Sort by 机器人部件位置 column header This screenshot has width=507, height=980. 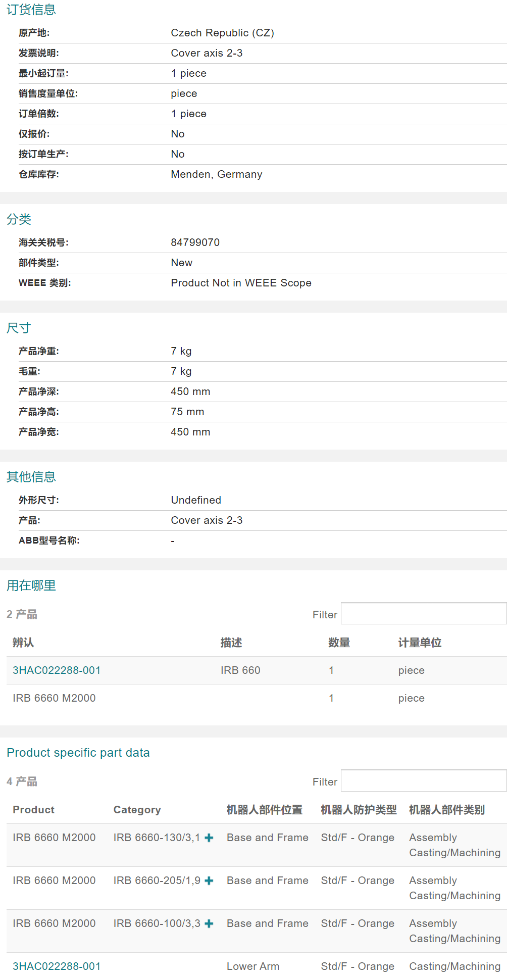(x=265, y=810)
